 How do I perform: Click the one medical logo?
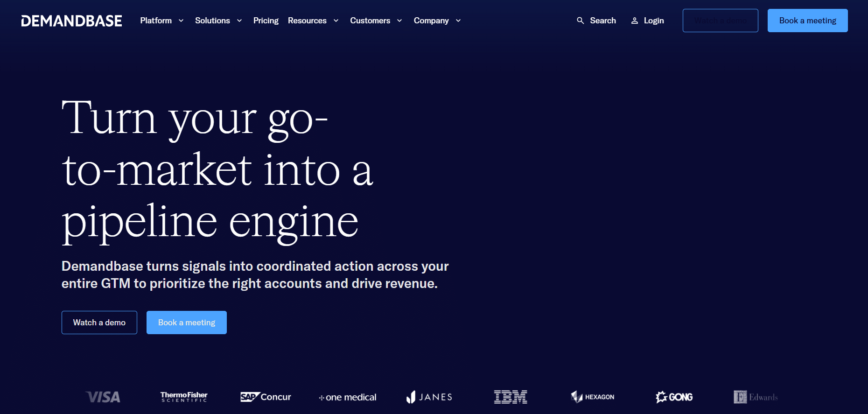tap(348, 397)
